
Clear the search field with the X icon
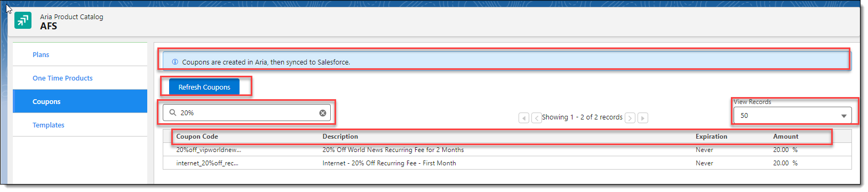click(x=323, y=113)
